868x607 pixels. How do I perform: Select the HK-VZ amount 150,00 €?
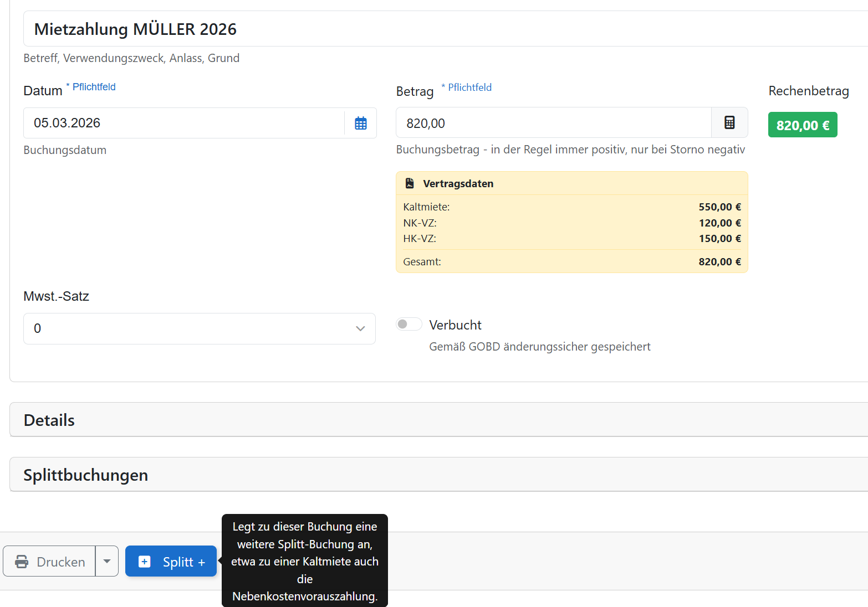coord(719,239)
